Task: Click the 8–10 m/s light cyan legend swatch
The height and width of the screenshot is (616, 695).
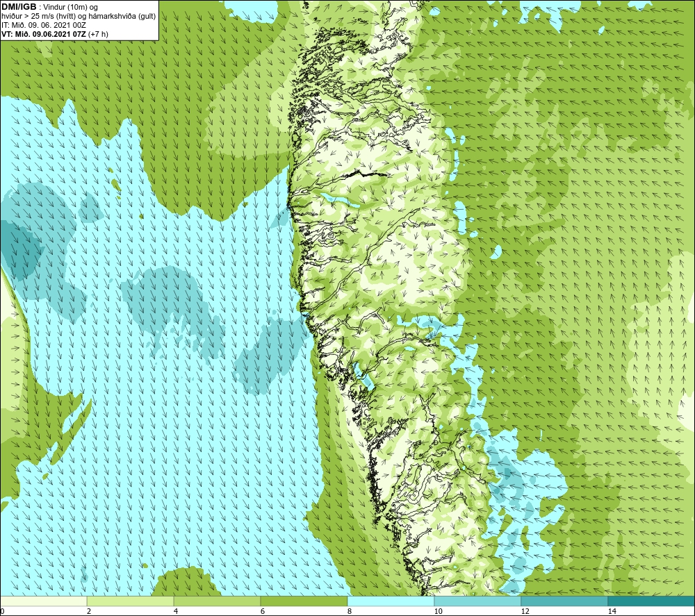Action: pos(391,601)
